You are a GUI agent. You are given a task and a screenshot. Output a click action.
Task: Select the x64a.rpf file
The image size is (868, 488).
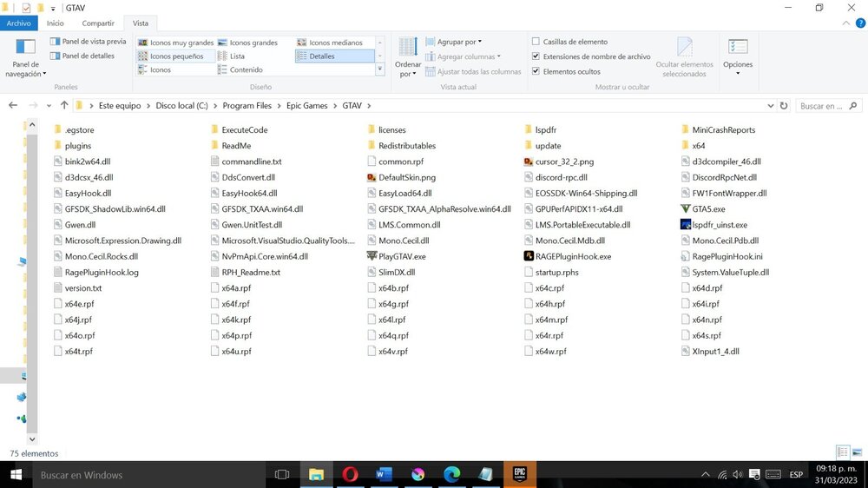(x=231, y=288)
